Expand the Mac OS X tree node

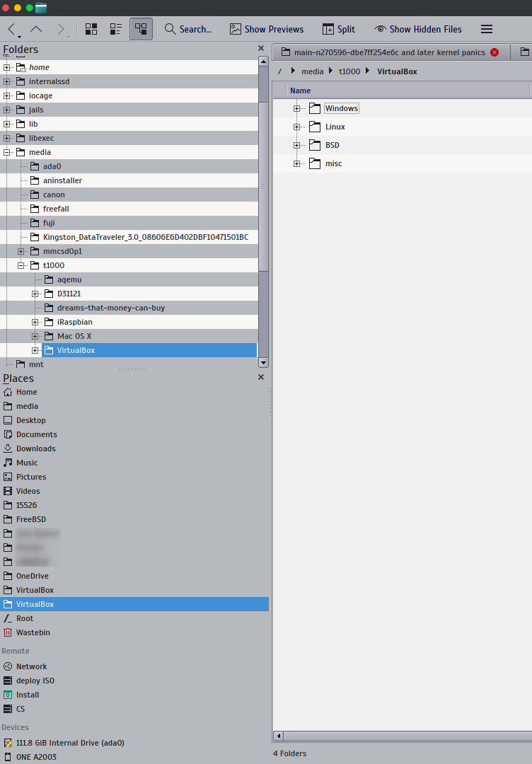(x=35, y=336)
